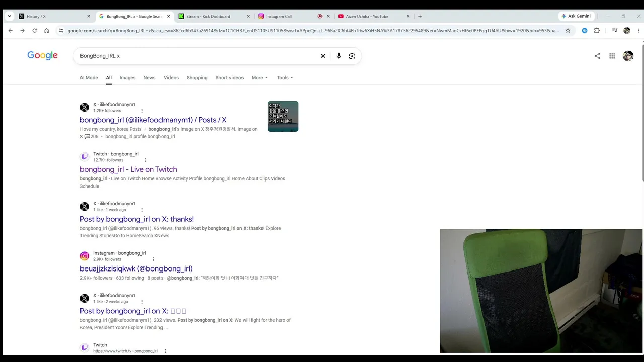The height and width of the screenshot is (362, 644).
Task: Clear the search query with the X
Action: [323, 56]
